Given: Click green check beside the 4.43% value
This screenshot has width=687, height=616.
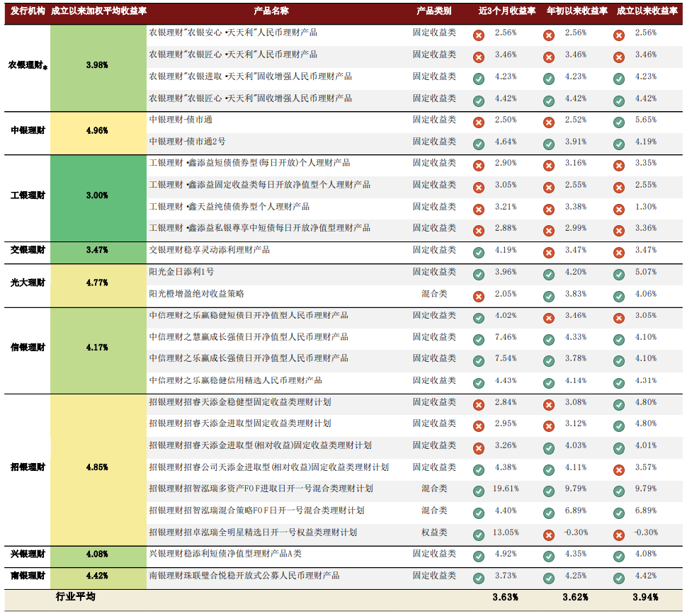Looking at the screenshot, I should coord(479,383).
